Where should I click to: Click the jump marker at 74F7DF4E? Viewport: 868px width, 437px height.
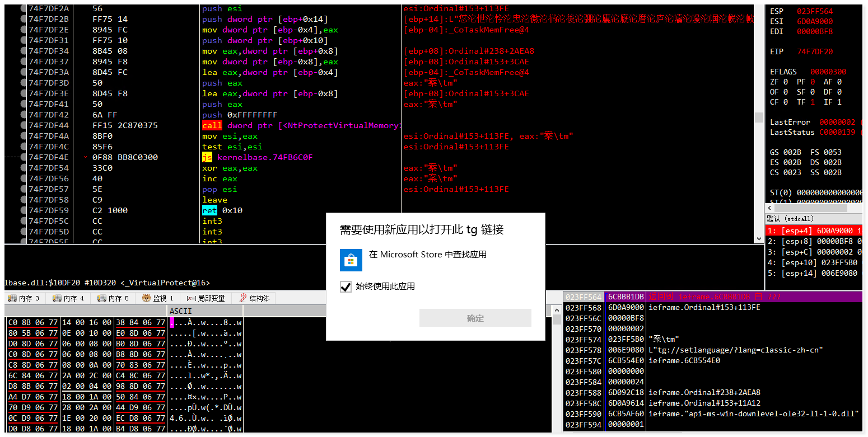point(85,157)
